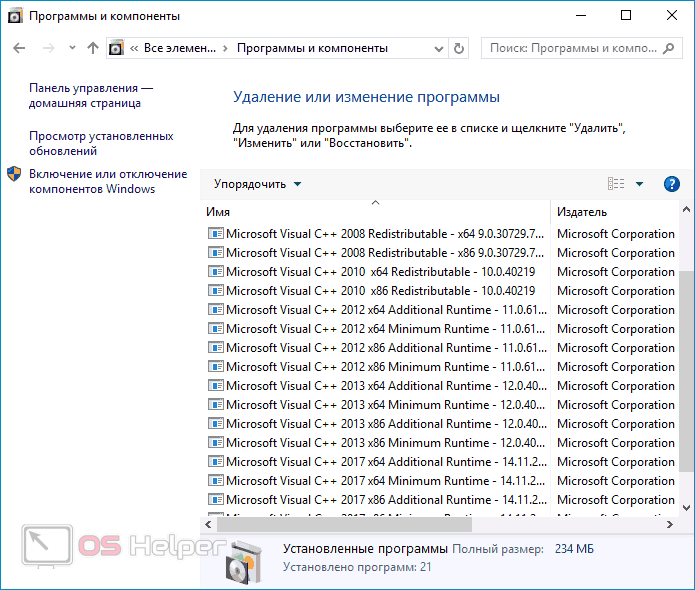Screen dimensions: 695x590
Task: Select Microsoft Visual C++ 2010 x64 Redistributable
Action: [x=380, y=272]
